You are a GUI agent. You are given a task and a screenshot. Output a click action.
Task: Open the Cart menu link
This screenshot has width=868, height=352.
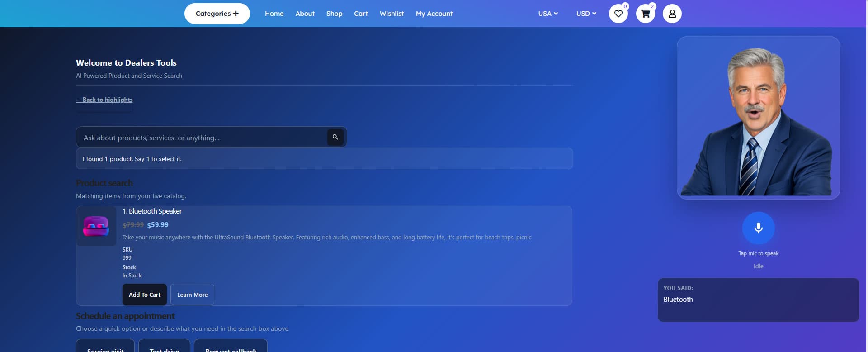click(x=361, y=14)
